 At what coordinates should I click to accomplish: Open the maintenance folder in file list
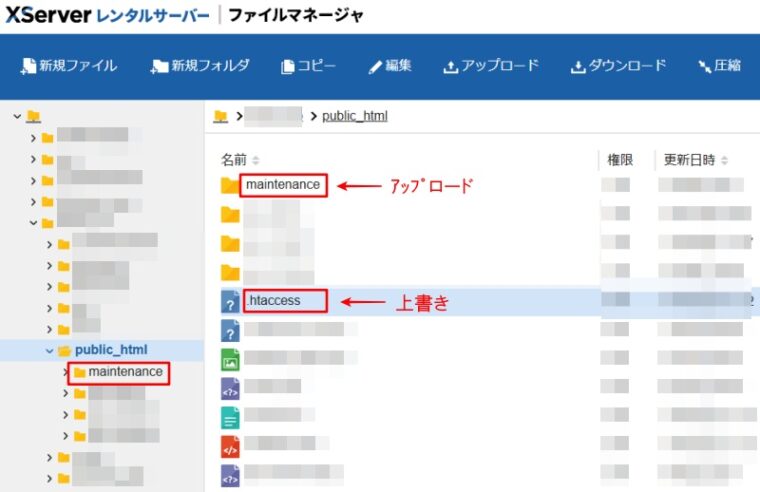283,185
